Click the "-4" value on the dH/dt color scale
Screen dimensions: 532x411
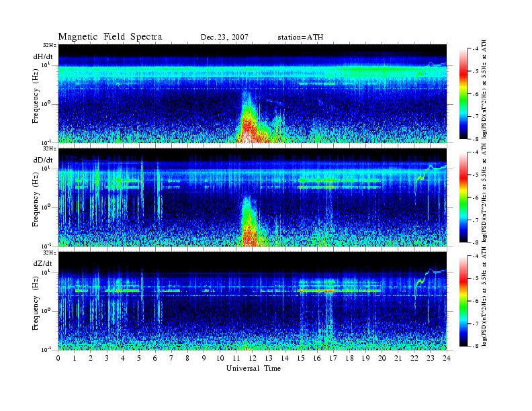pyautogui.click(x=476, y=49)
